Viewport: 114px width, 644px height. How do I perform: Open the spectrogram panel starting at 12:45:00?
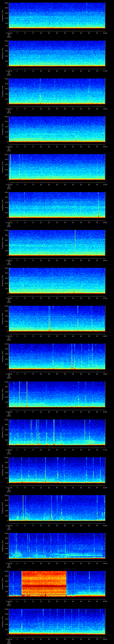(57, 622)
